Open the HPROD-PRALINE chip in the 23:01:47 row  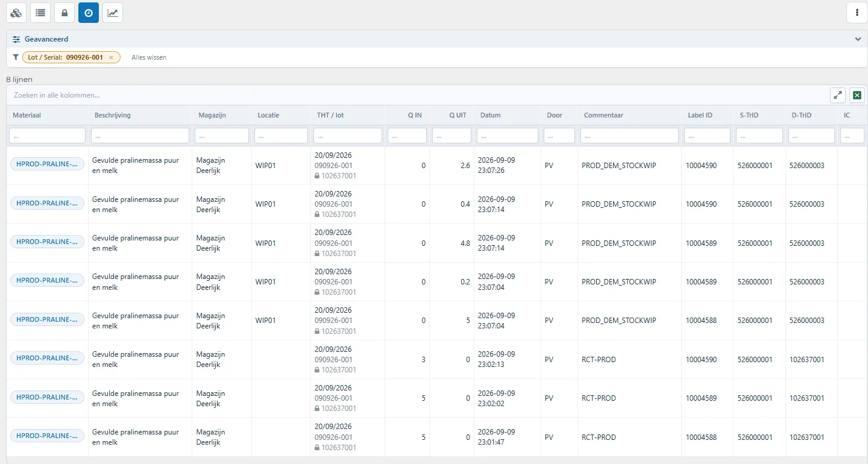[x=48, y=437]
